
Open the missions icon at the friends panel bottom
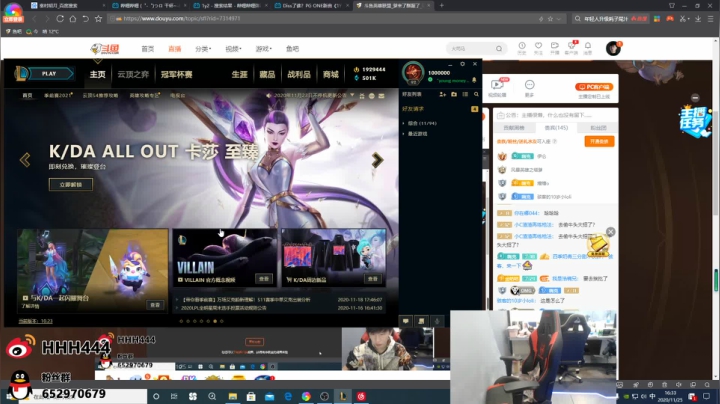tap(422, 321)
